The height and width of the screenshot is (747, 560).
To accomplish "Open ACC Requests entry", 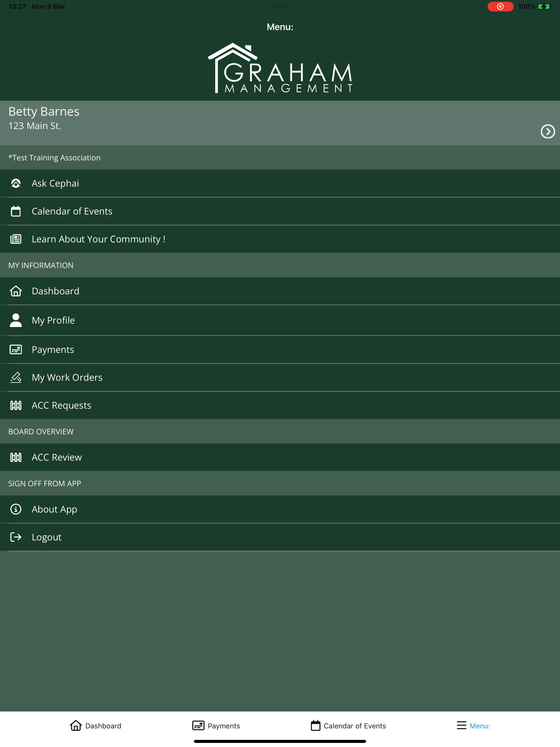I will (280, 405).
